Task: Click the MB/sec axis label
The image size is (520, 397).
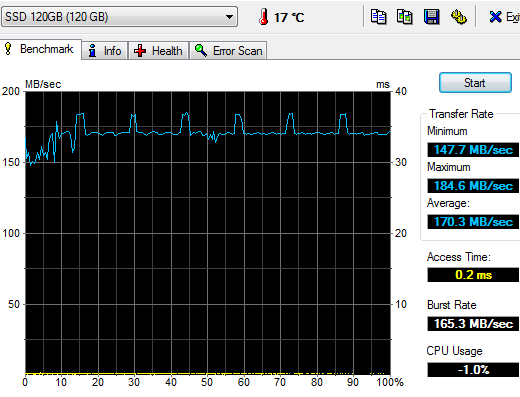Action: point(43,84)
